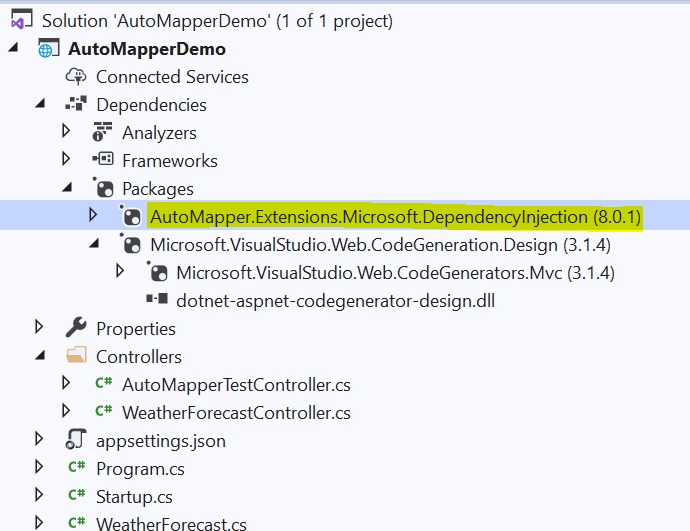The image size is (690, 531).
Task: Collapse the Packages node
Action: tap(67, 188)
